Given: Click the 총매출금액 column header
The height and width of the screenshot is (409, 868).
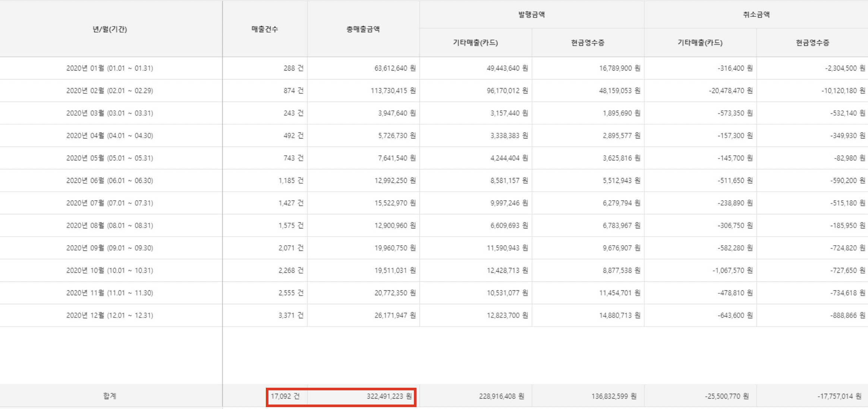Looking at the screenshot, I should (x=363, y=29).
